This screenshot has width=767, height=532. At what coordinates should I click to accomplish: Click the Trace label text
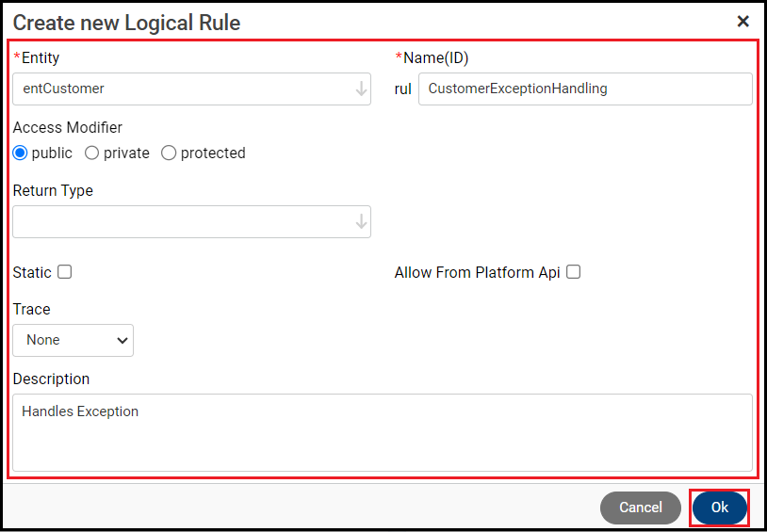[32, 309]
